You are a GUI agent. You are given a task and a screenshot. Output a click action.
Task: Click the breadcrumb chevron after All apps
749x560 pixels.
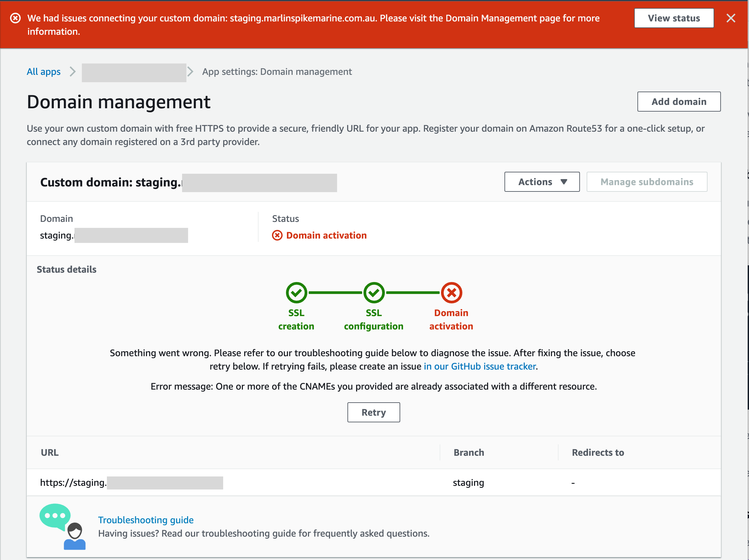pos(72,72)
